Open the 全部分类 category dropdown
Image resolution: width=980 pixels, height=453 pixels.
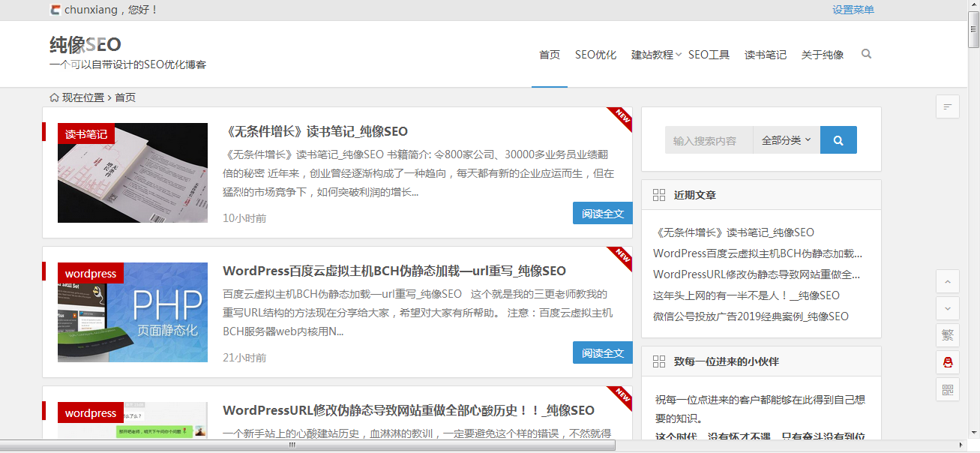(787, 140)
